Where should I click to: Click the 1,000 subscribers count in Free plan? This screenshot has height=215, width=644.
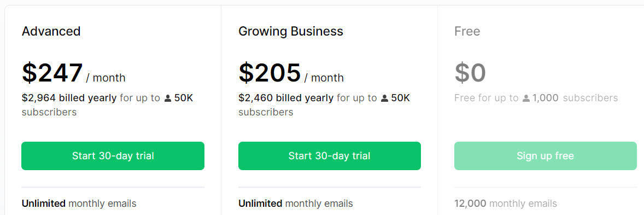click(x=546, y=98)
